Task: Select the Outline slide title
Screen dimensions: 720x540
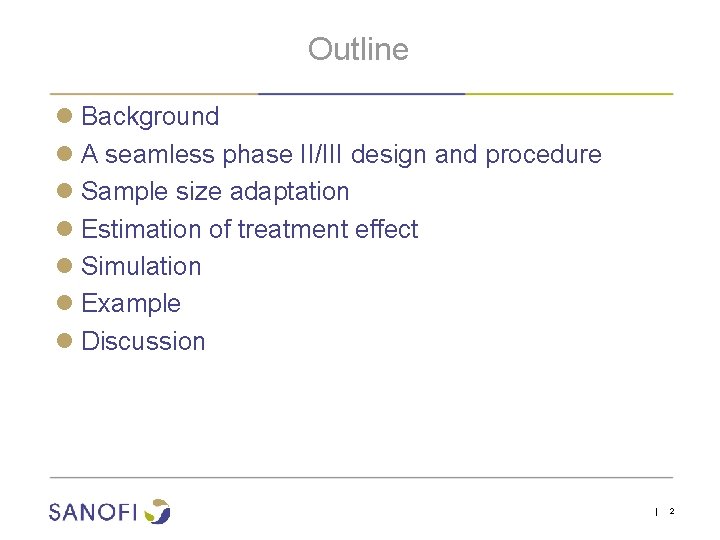Action: pyautogui.click(x=358, y=49)
